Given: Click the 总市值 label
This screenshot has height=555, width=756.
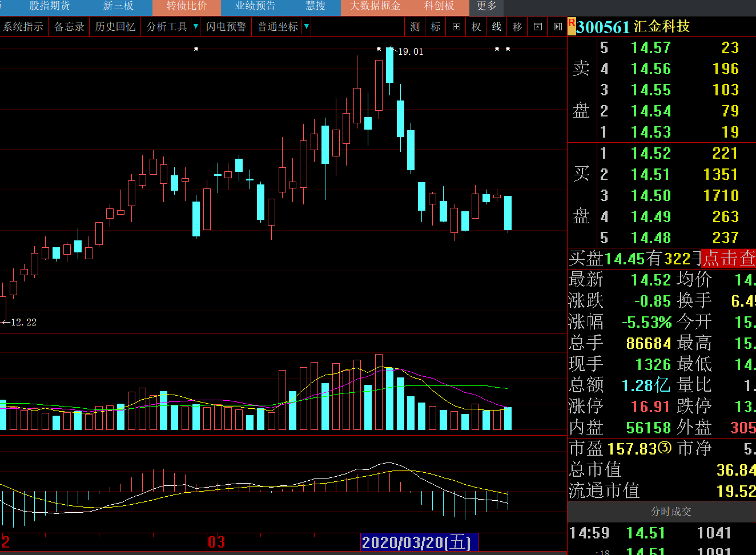Looking at the screenshot, I should pos(595,469).
